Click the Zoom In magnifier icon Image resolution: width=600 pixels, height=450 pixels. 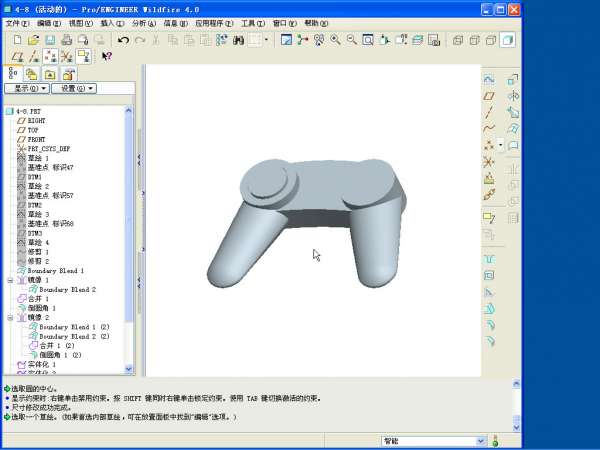pyautogui.click(x=335, y=40)
